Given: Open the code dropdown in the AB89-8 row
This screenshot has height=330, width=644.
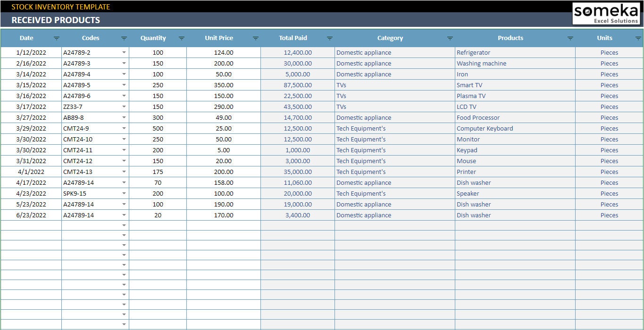Looking at the screenshot, I should (x=125, y=117).
